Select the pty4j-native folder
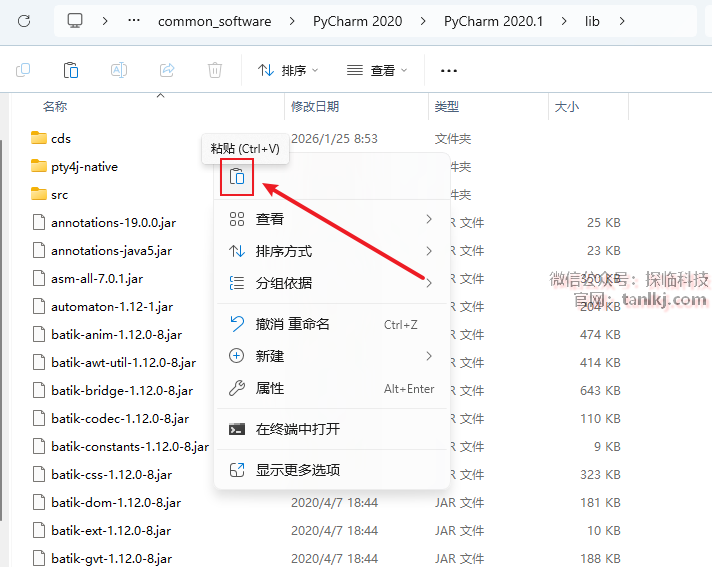The width and height of the screenshot is (712, 570). [x=84, y=167]
